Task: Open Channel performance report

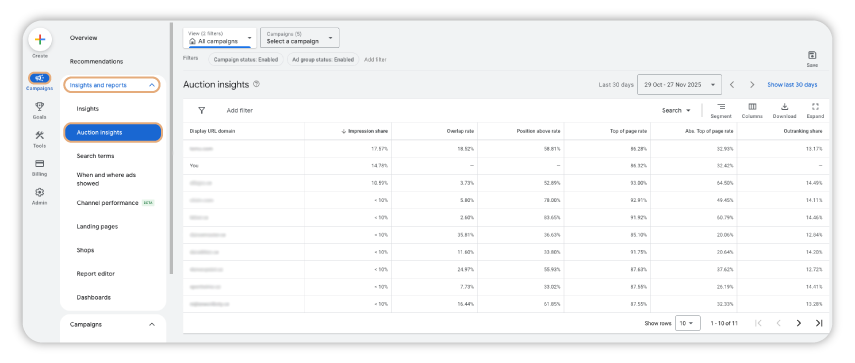Action: 107,203
